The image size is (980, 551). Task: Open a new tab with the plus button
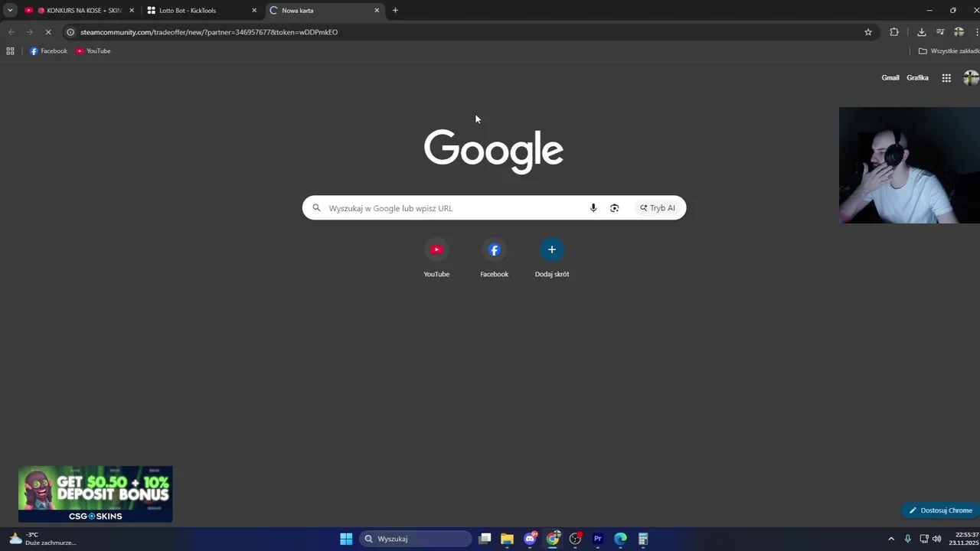[395, 11]
